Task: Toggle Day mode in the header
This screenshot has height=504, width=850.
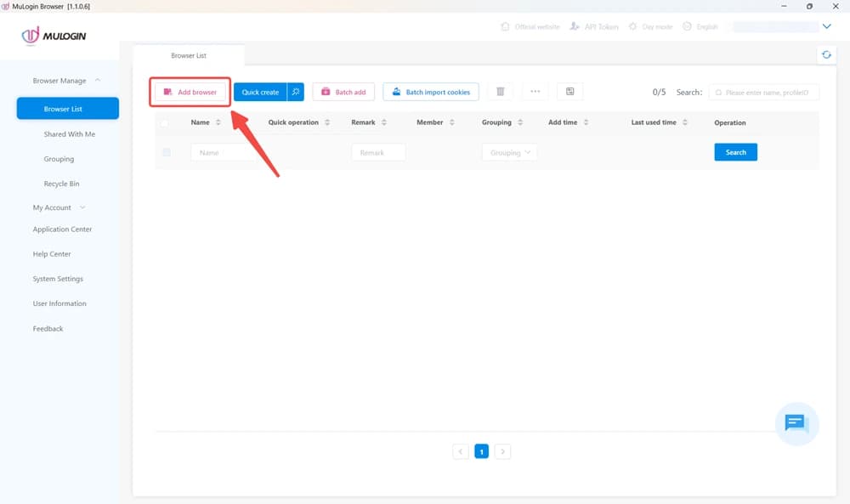Action: pos(650,25)
